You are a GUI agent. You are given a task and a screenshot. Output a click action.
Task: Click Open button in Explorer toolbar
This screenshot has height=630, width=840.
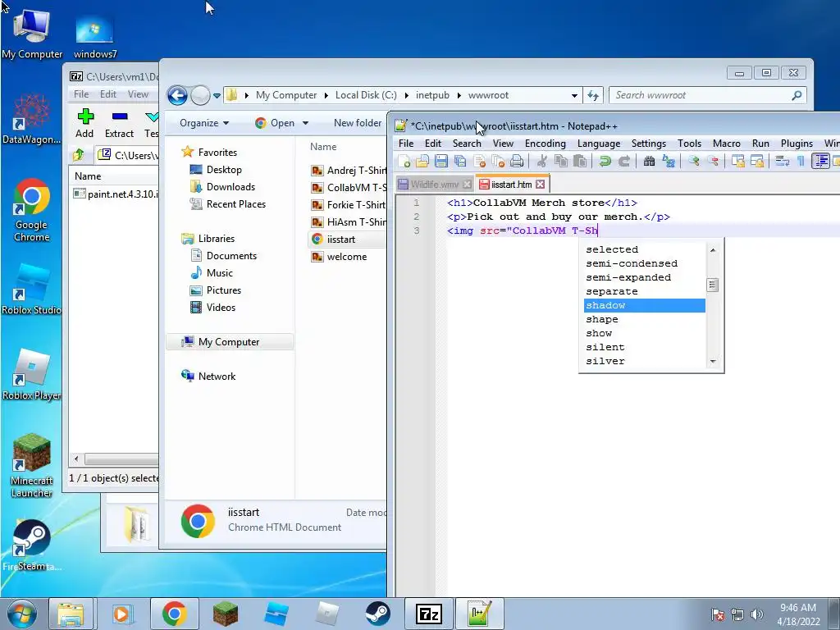click(x=275, y=123)
